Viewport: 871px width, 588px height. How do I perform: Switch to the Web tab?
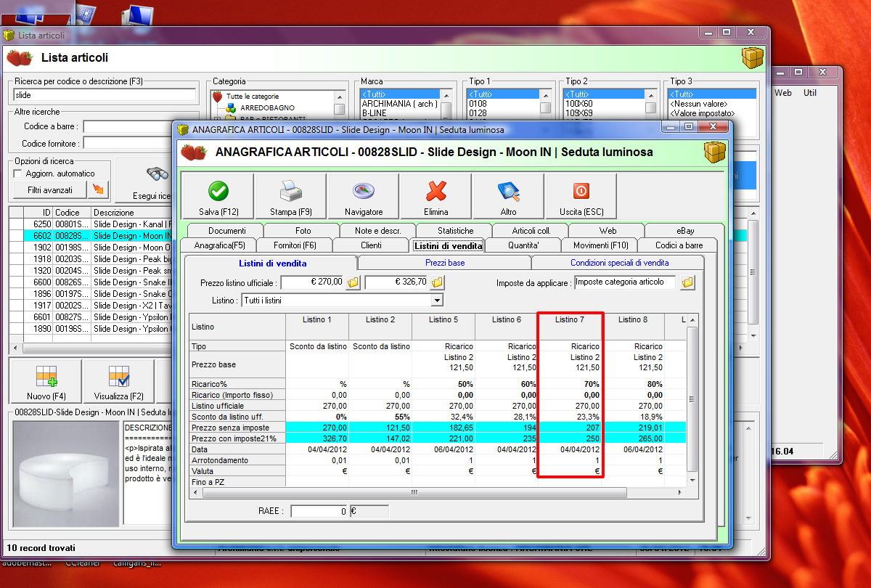pyautogui.click(x=608, y=230)
